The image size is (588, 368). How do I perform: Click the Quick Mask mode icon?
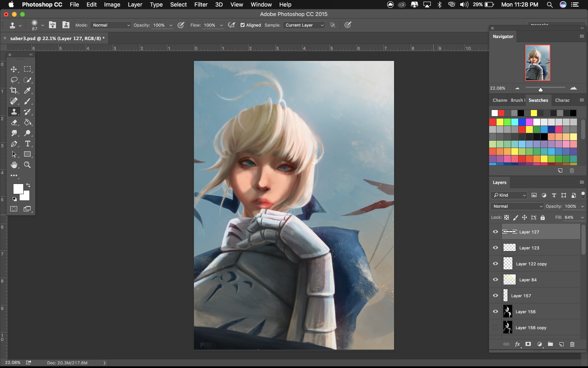(14, 209)
